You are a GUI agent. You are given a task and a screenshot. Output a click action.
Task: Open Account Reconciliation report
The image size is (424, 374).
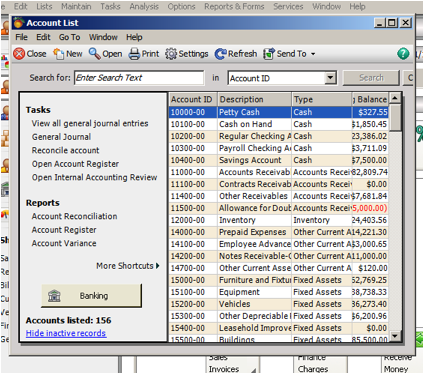[x=74, y=216]
